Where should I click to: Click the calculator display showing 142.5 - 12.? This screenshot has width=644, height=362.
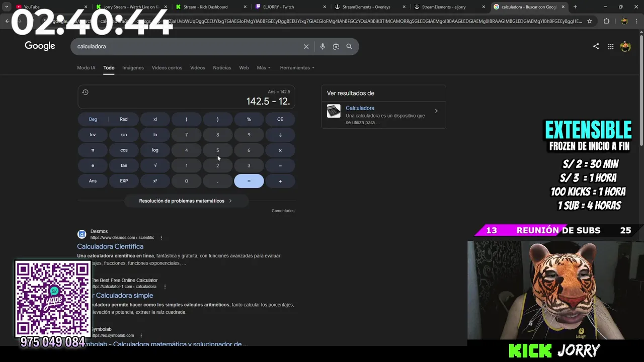[186, 97]
